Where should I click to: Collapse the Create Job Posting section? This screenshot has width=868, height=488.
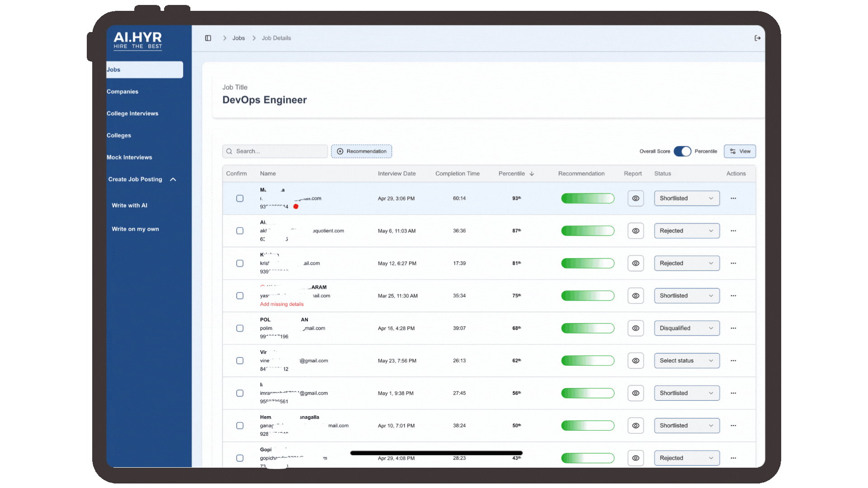click(x=173, y=179)
